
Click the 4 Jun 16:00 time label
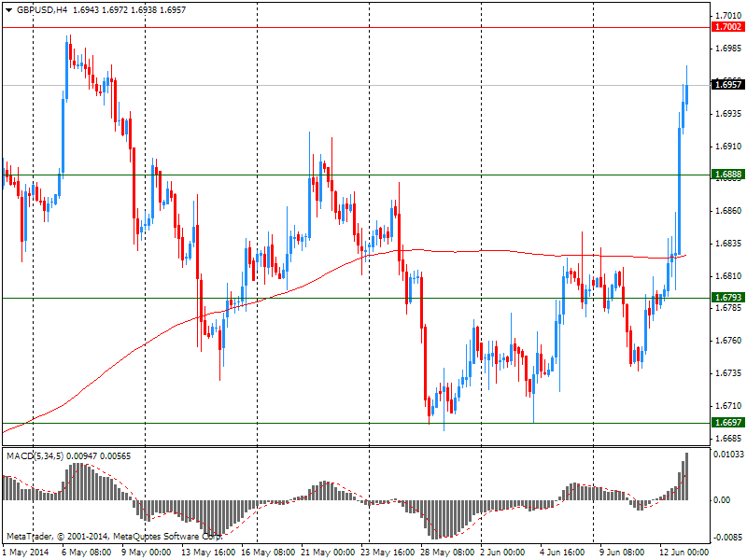click(562, 553)
